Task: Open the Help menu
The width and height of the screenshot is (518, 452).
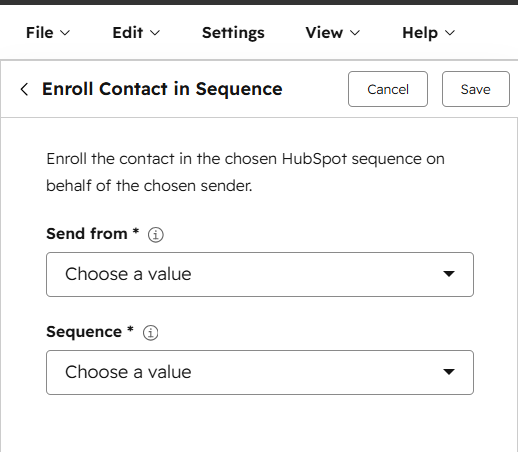Action: pyautogui.click(x=428, y=33)
